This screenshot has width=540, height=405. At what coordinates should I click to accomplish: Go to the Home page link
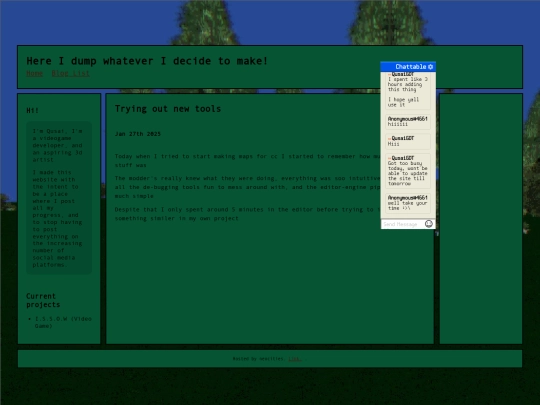35,73
